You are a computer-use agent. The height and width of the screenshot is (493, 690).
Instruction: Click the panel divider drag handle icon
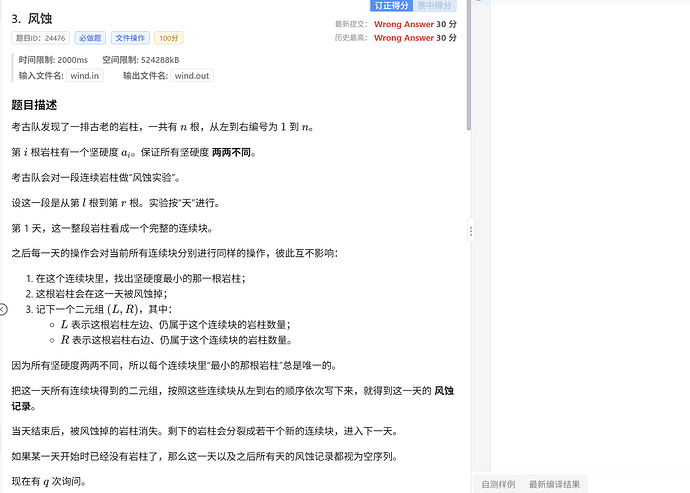coord(471,231)
